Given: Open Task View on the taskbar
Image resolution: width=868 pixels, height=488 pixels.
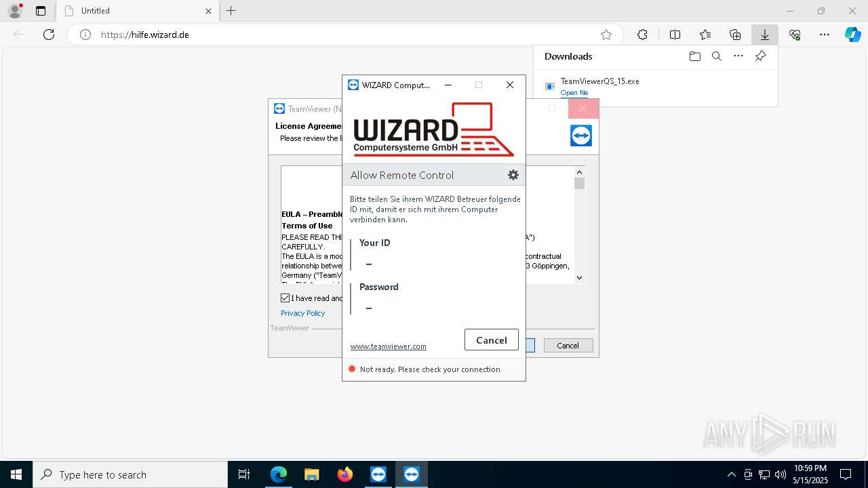Looking at the screenshot, I should (x=244, y=474).
